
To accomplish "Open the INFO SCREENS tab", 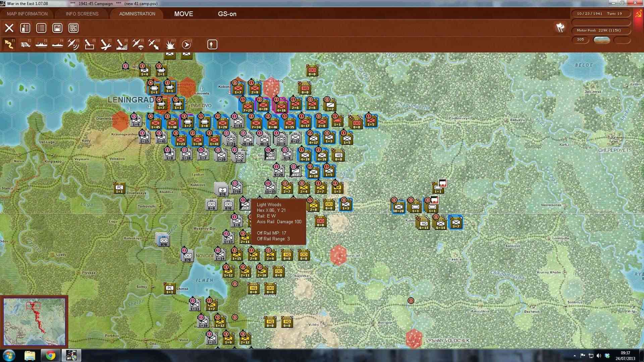I will pos(82,14).
